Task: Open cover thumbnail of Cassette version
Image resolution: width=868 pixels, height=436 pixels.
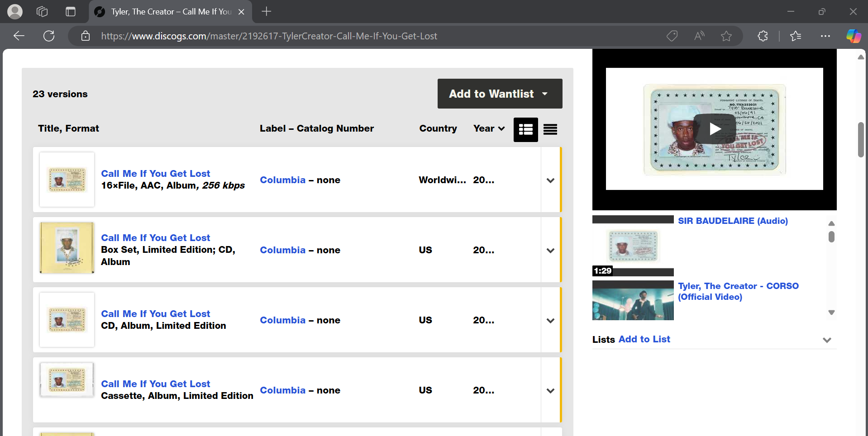Action: [67, 380]
